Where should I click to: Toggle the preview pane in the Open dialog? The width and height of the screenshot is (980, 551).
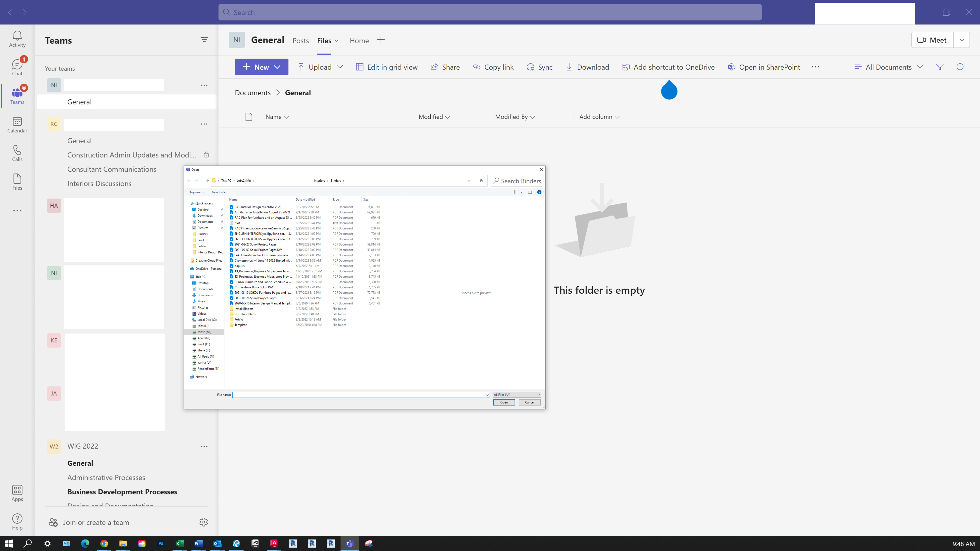[x=530, y=192]
